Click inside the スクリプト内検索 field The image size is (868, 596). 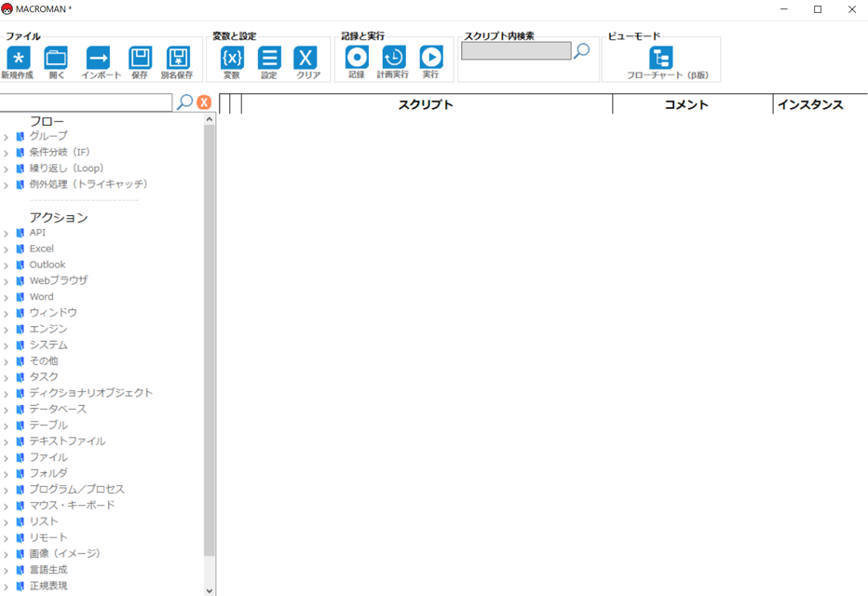[516, 51]
